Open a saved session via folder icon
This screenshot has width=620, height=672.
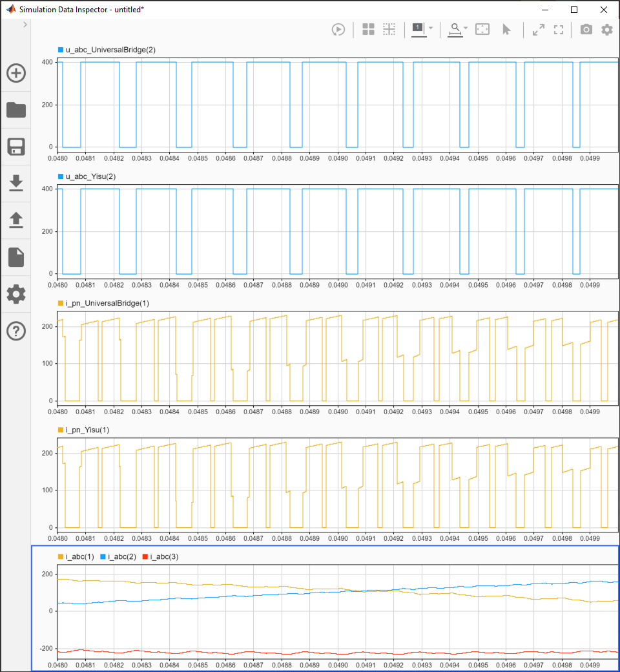tap(16, 110)
